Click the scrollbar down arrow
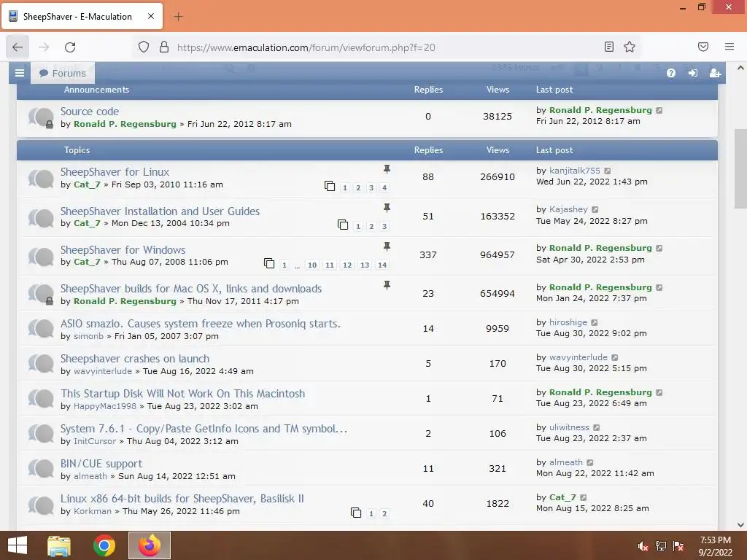Screen dimensions: 747x560 [740, 525]
